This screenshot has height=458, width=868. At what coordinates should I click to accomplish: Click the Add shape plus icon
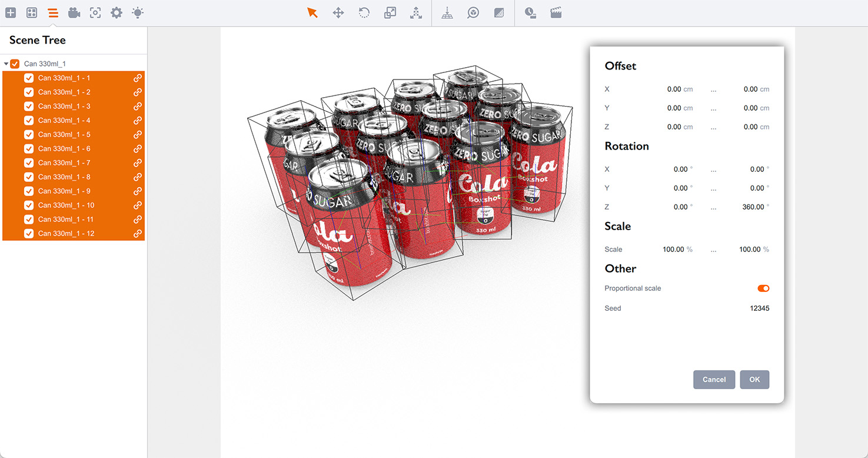[x=11, y=12]
